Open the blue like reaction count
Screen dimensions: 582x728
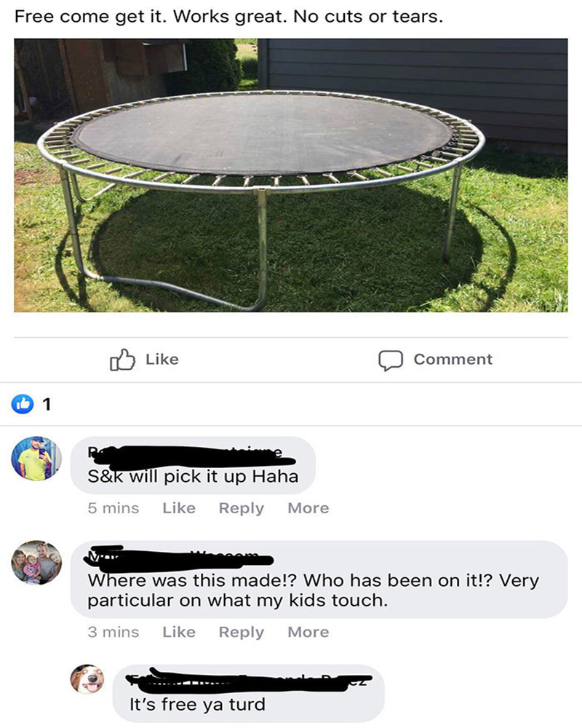click(31, 404)
